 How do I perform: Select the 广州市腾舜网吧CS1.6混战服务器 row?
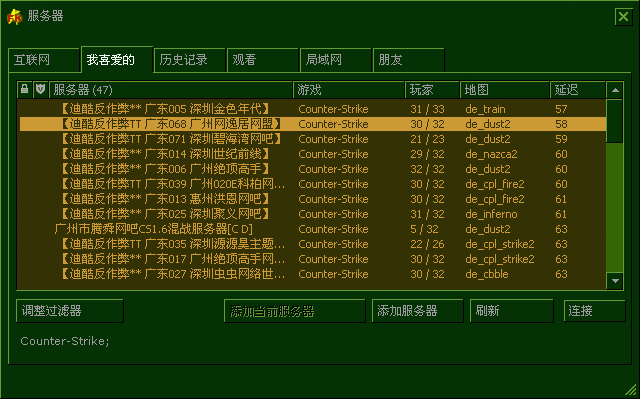click(313, 229)
